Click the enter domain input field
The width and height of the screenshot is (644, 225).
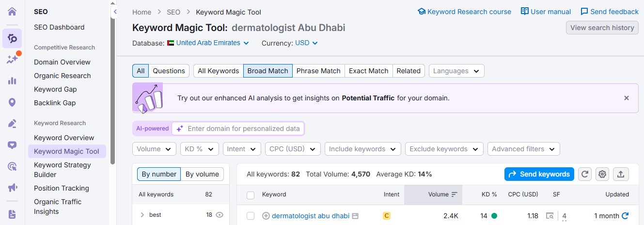pos(244,129)
